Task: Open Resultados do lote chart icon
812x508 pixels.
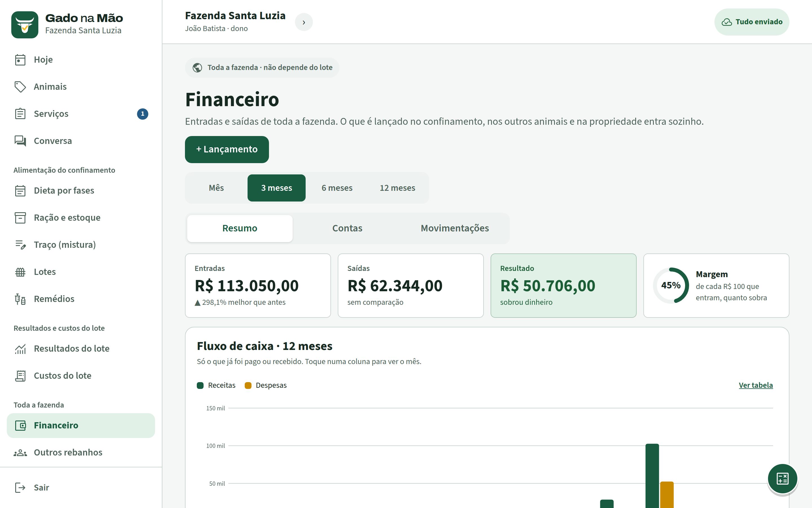Action: click(x=20, y=349)
